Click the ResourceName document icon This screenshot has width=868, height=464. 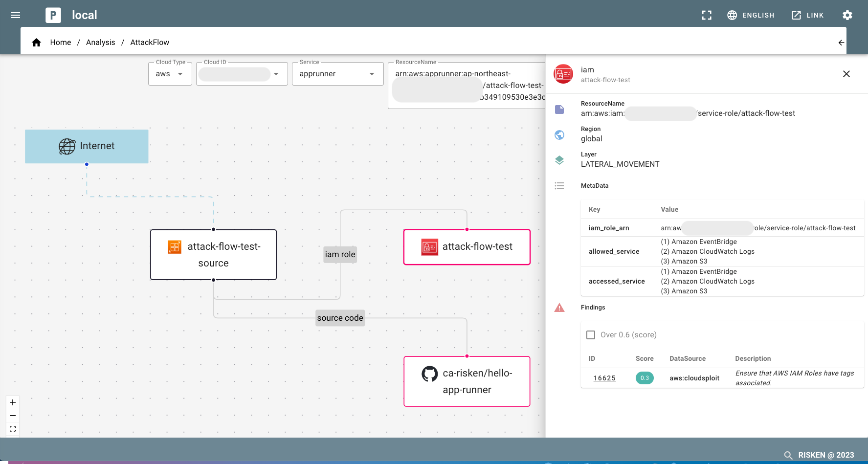[x=559, y=110]
